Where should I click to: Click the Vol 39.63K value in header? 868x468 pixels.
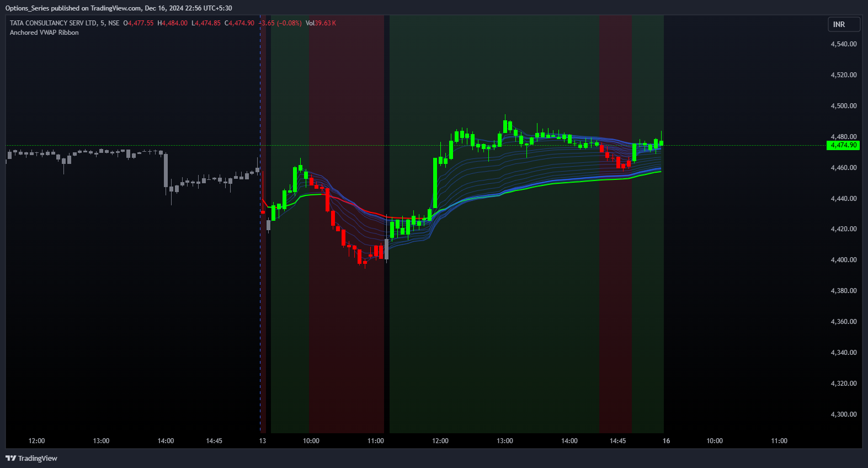tap(321, 23)
